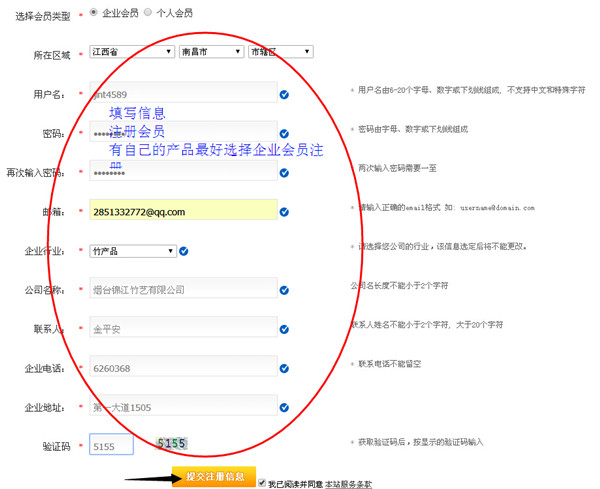Click the checkmark icon beside company phone
This screenshot has height=489, width=600.
coord(285,368)
